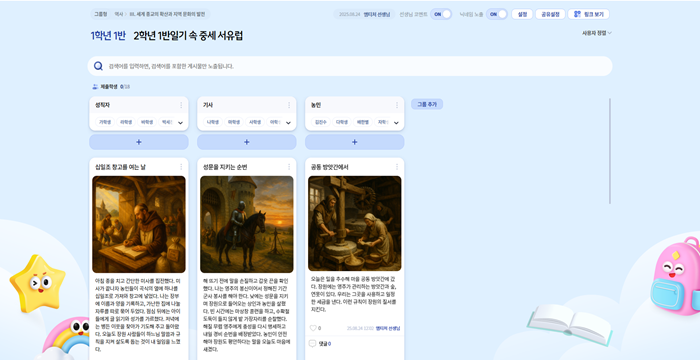Open the mill workers illustration
The height and width of the screenshot is (360, 700).
click(354, 223)
